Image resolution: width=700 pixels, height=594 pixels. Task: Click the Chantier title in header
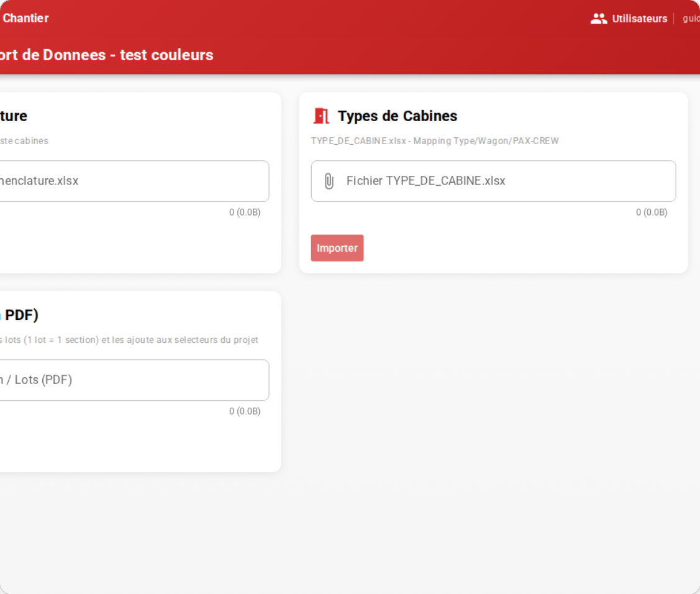click(25, 18)
